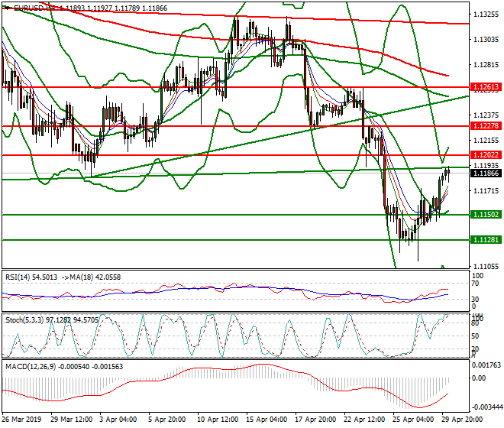Click the 1.13035 price scale value
The height and width of the screenshot is (428, 504).
pyautogui.click(x=486, y=40)
